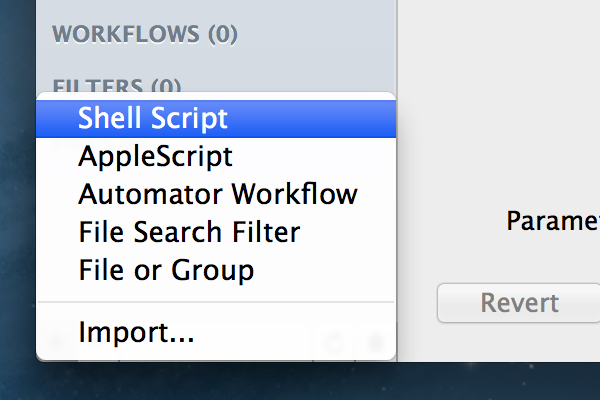The height and width of the screenshot is (400, 600).
Task: Choose Shell Script from the popup menu
Action: coord(216,119)
